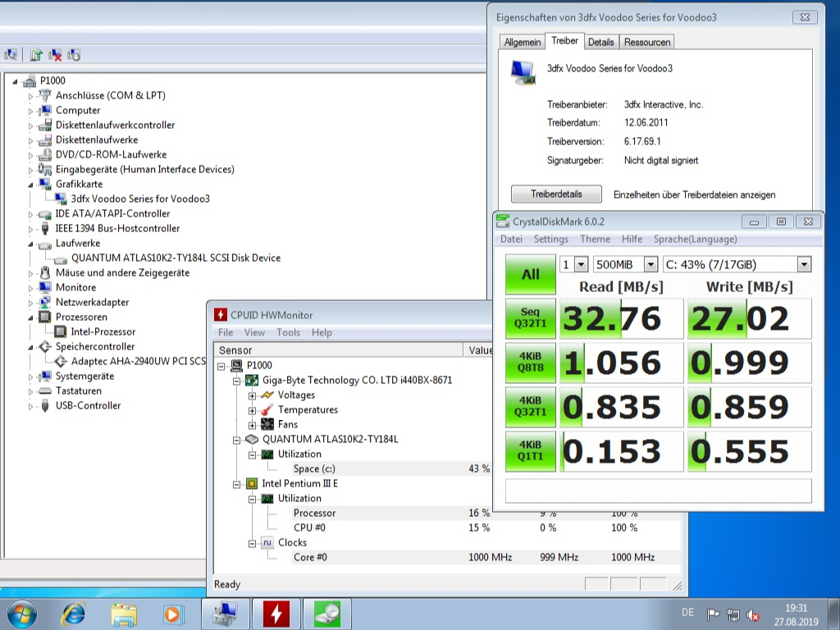Expand Fans in HWMonitor
840x630 pixels.
click(252, 426)
